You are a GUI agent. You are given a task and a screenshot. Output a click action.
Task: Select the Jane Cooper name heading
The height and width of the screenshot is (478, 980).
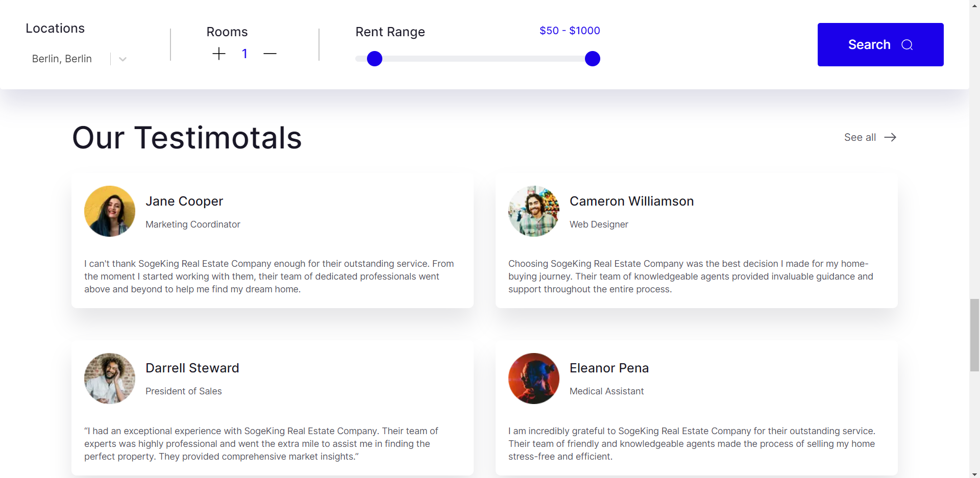point(184,201)
